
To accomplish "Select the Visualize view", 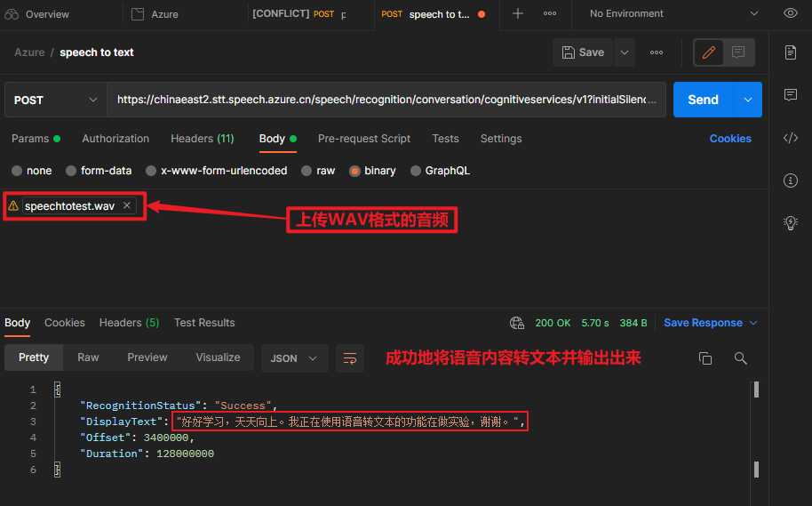I will click(x=218, y=357).
